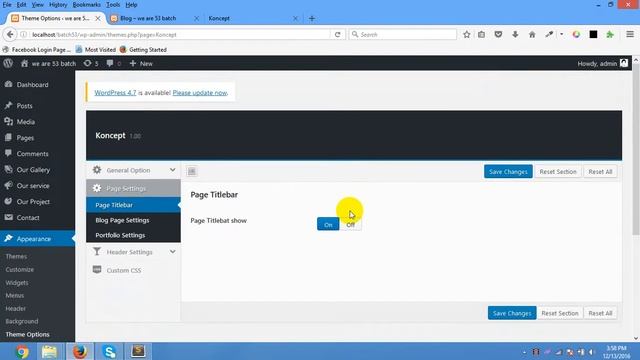
Task: Click the top Reset All button
Action: coord(600,172)
